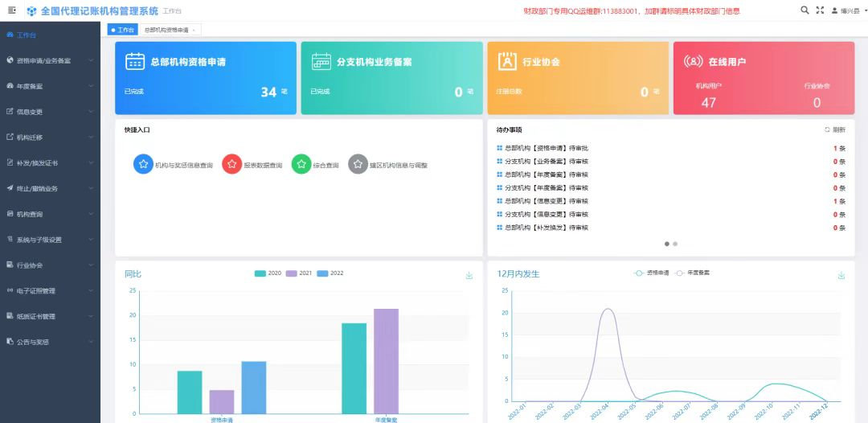Open 综合查询 green star shortcut
This screenshot has width=868, height=423.
301,164
